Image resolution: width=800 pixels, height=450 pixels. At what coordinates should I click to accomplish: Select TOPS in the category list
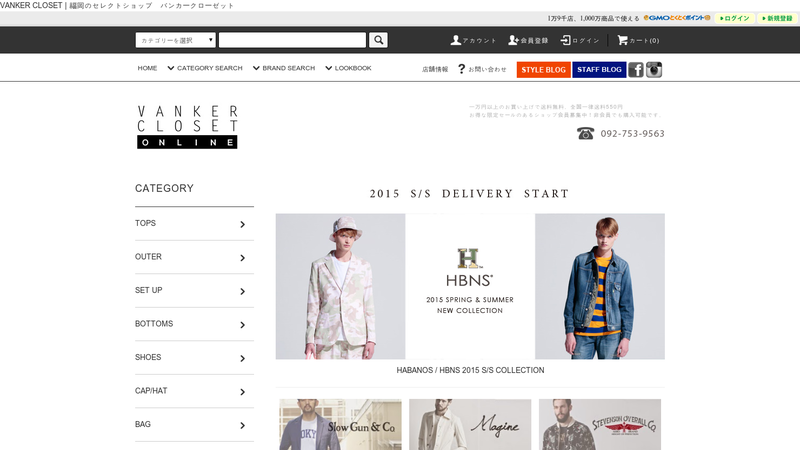(x=145, y=223)
